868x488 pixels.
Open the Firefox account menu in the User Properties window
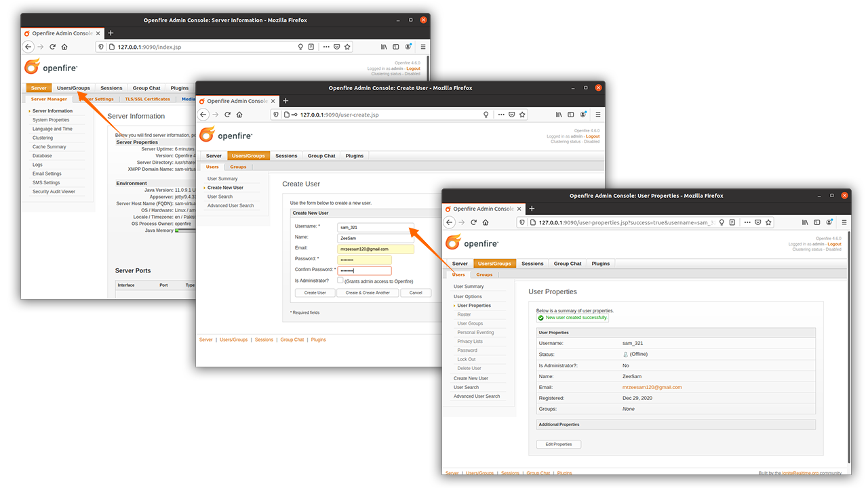pos(829,222)
